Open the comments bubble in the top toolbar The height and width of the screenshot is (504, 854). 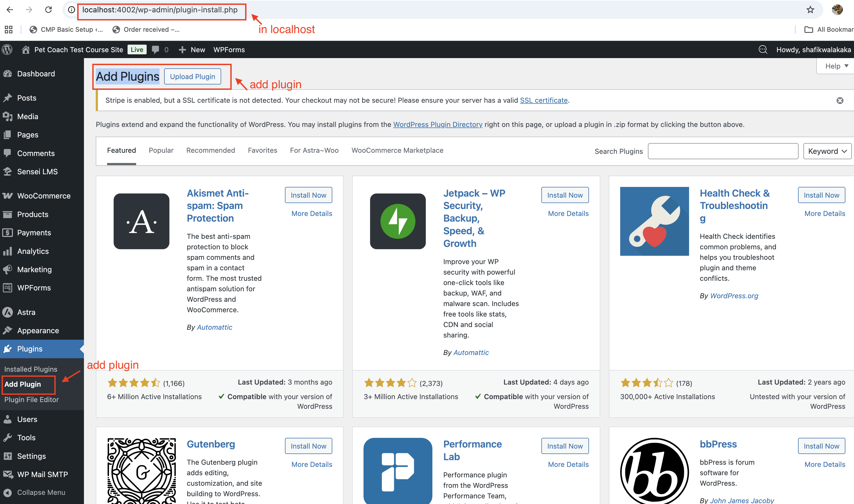pyautogui.click(x=157, y=49)
